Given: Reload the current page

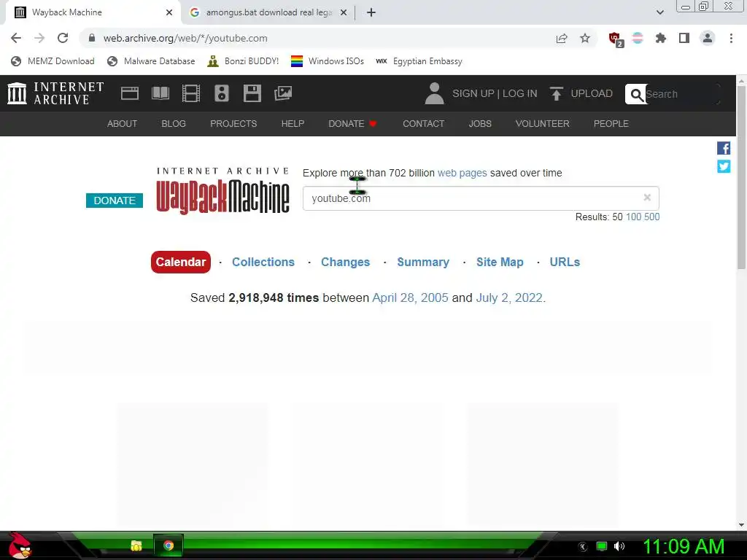Looking at the screenshot, I should pos(63,38).
